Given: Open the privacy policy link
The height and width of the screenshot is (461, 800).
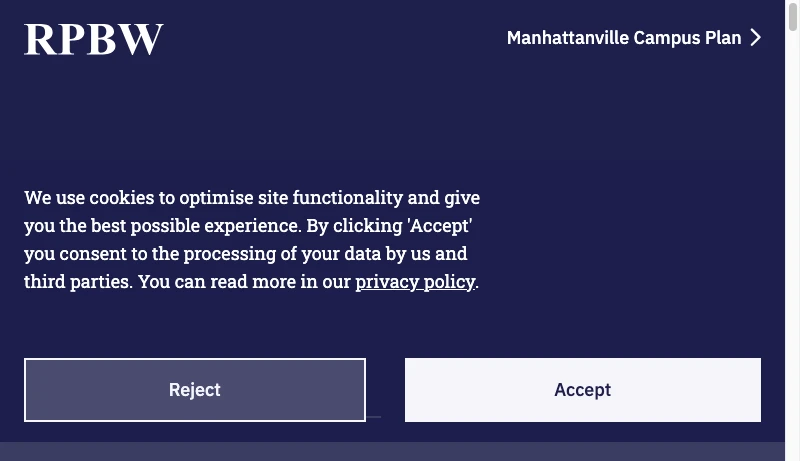Looking at the screenshot, I should [414, 282].
